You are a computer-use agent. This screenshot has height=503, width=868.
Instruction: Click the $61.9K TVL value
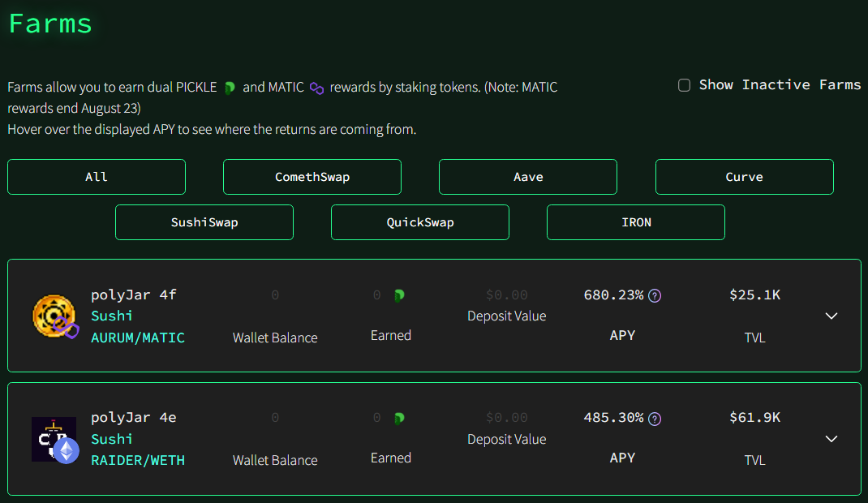pos(755,418)
